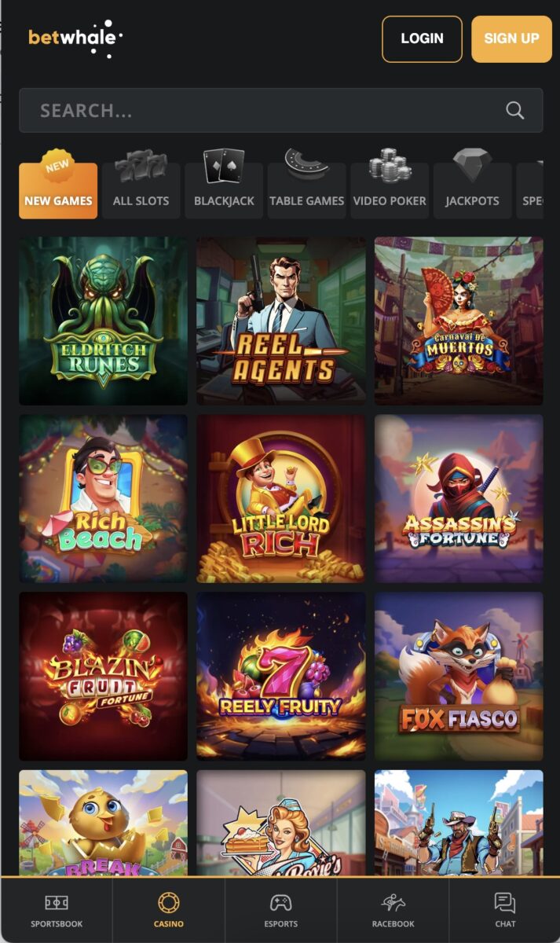This screenshot has height=943, width=560.
Task: Launch the Fox Fiasco game
Action: pos(459,677)
